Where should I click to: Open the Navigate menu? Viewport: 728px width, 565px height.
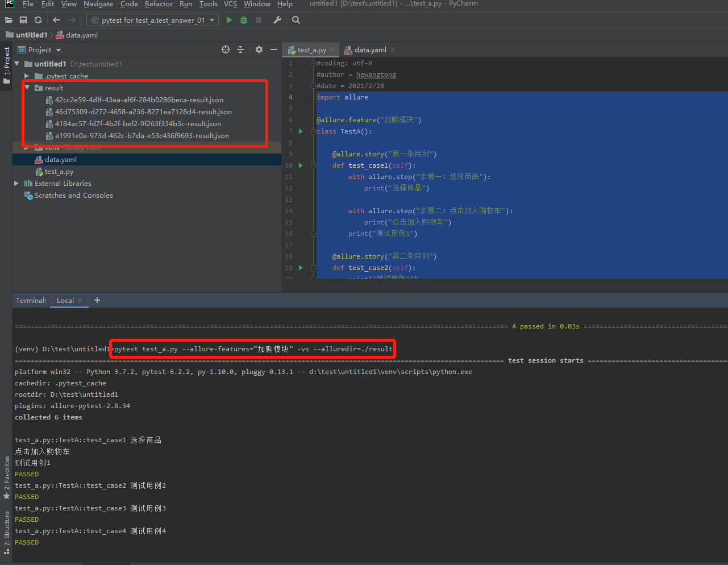tap(98, 4)
